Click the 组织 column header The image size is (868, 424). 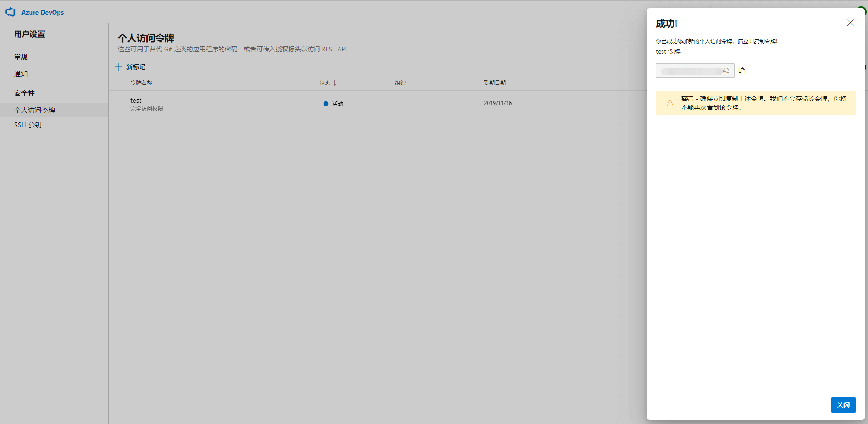click(x=400, y=83)
